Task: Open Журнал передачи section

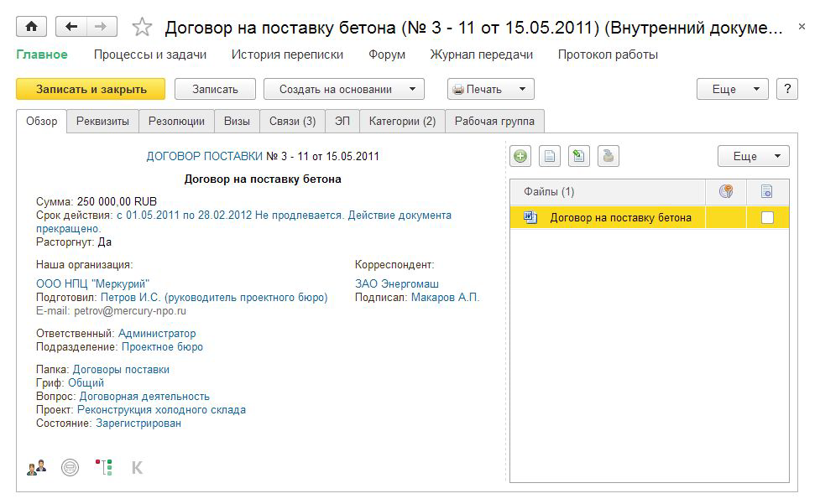Action: click(481, 55)
